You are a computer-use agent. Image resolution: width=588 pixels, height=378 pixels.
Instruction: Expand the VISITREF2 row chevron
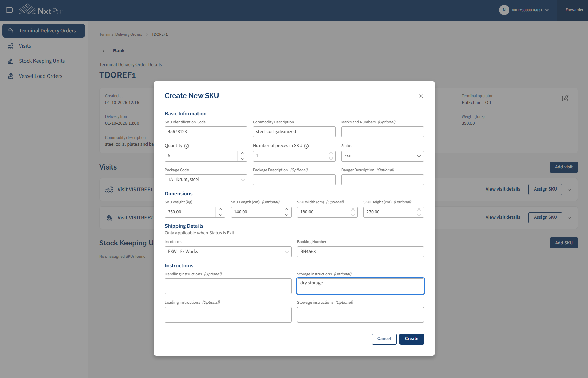tap(569, 218)
